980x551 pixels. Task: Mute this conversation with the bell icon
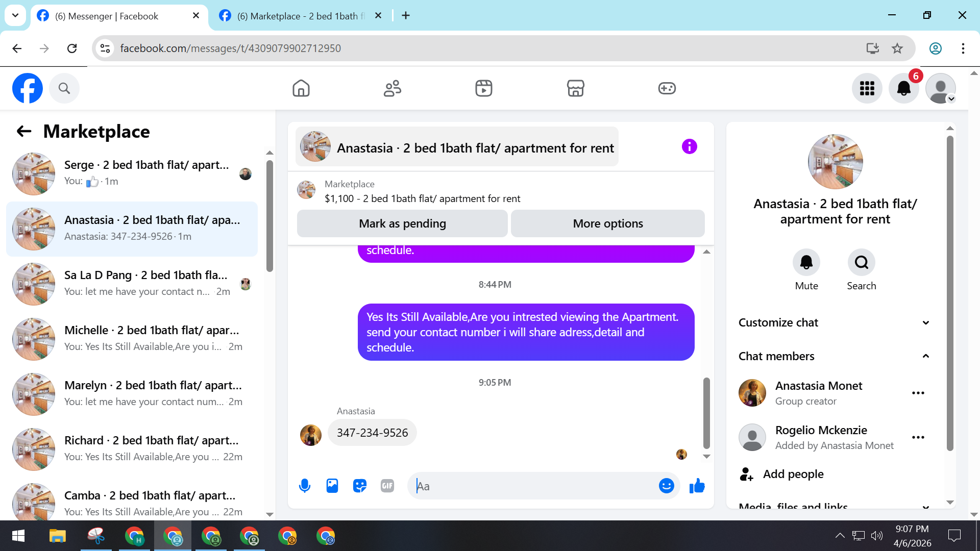[806, 262]
